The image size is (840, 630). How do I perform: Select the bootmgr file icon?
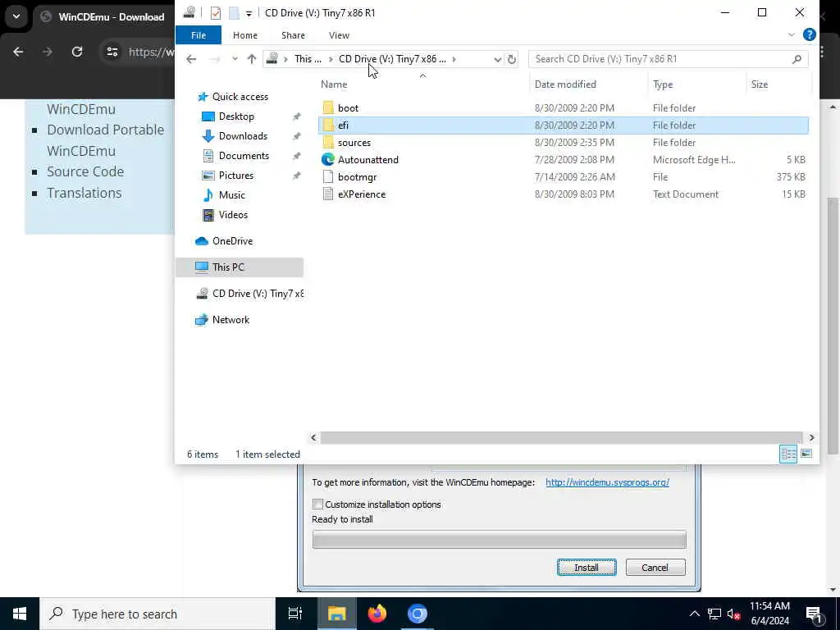(328, 177)
